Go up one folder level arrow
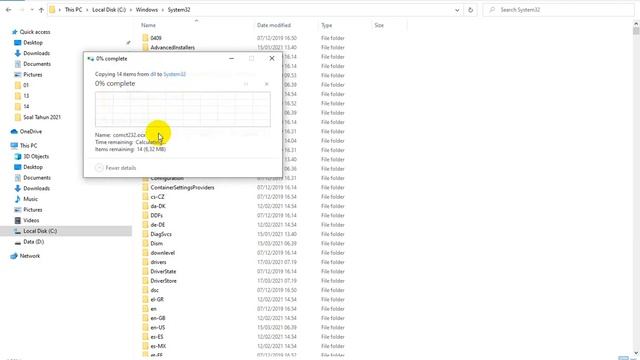This screenshot has width=640, height=360. tap(41, 10)
